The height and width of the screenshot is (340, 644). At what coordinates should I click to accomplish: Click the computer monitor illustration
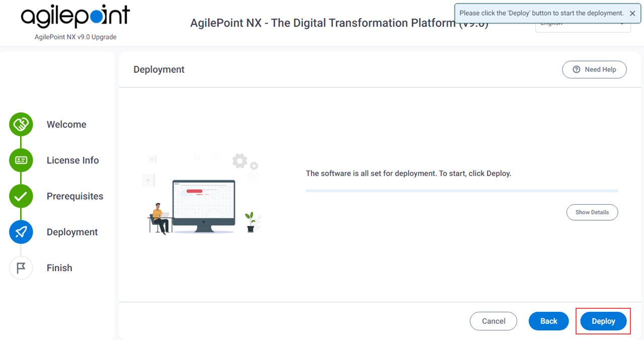[x=204, y=206]
